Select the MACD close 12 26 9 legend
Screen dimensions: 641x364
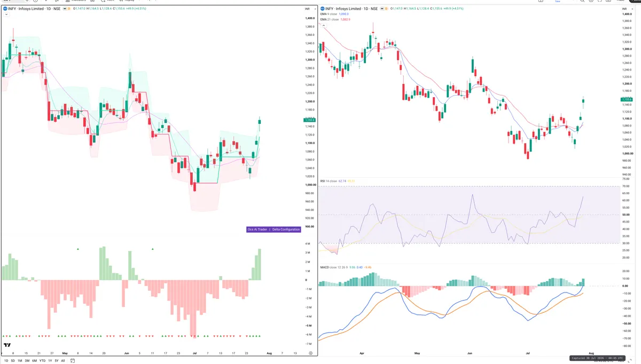point(333,267)
